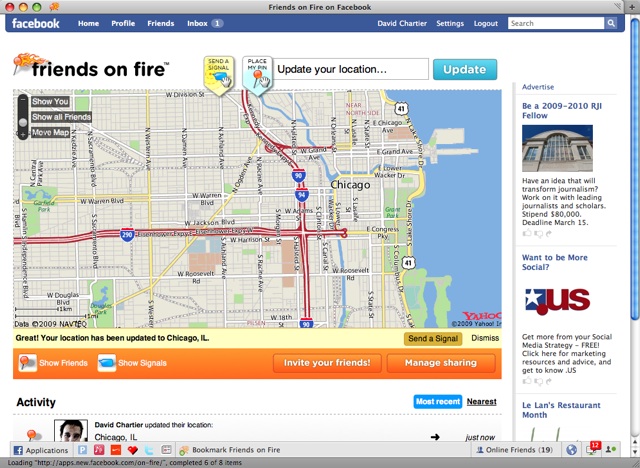Click 'Chicago, IL' text in activity row
The image size is (640, 468).
116,437
